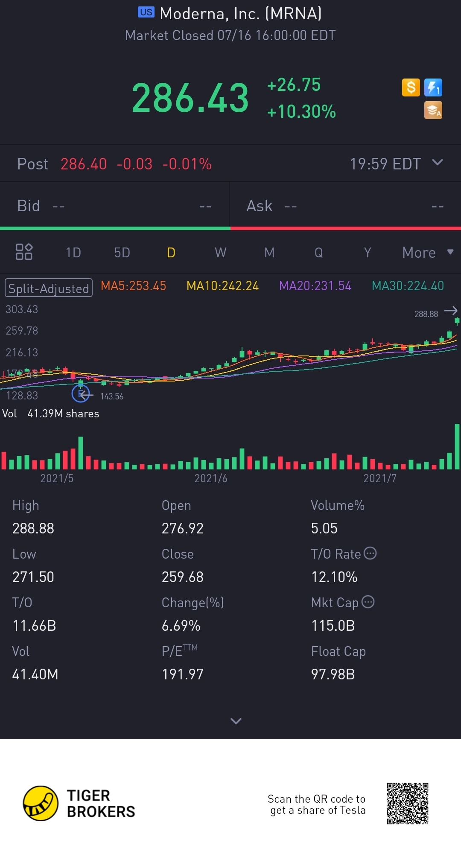Tap the Close 259.68 value

[183, 577]
